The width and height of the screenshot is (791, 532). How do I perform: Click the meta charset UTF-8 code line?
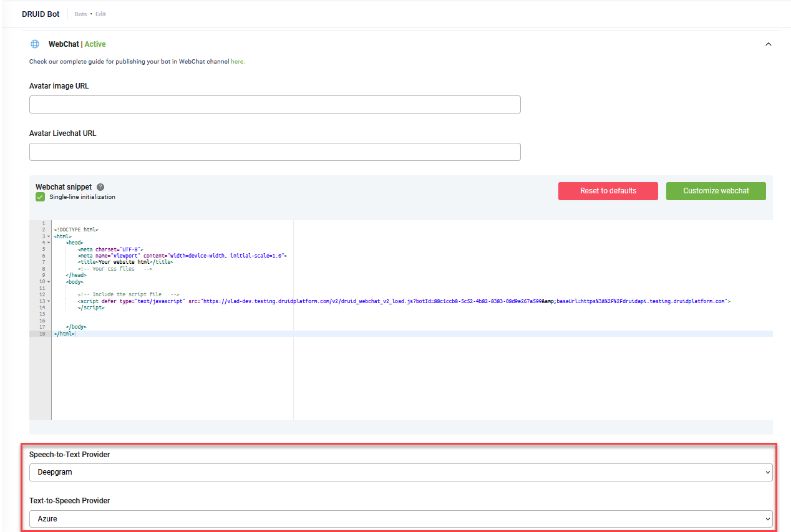(111, 249)
